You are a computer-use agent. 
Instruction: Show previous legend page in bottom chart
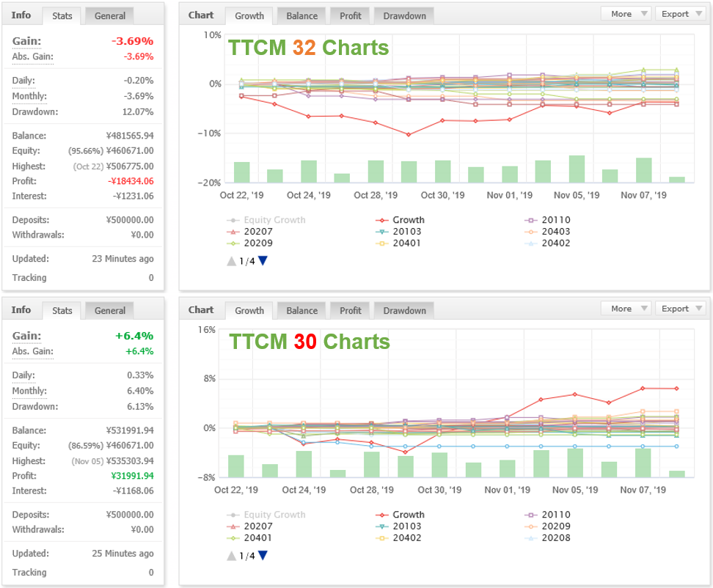coord(232,555)
